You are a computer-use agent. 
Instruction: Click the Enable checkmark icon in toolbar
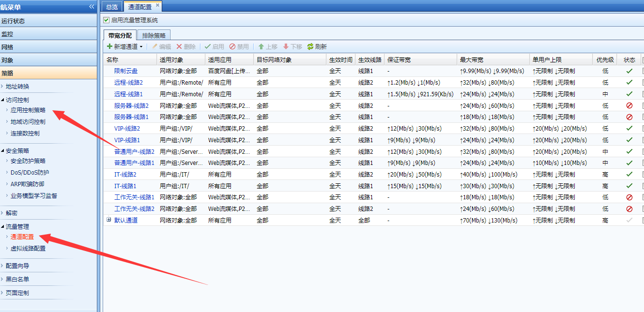208,47
